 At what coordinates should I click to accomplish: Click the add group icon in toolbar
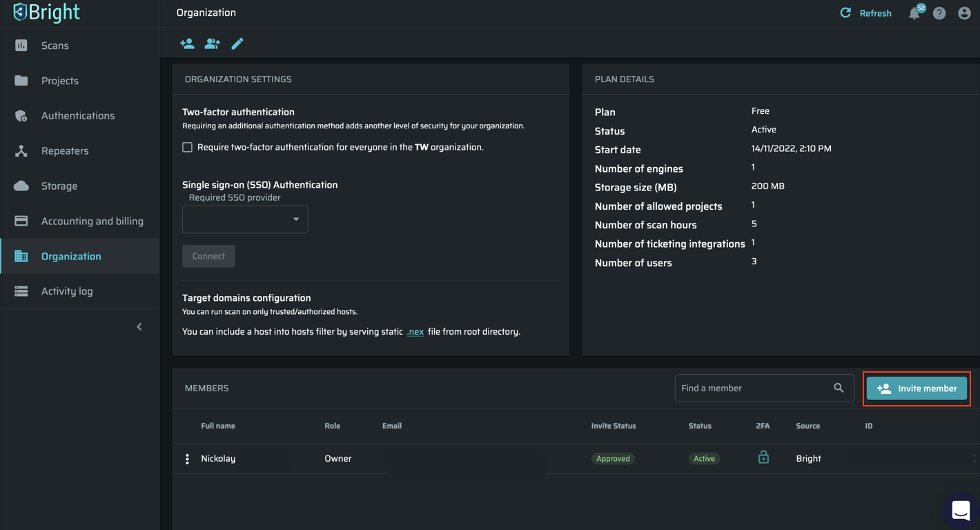(x=212, y=44)
